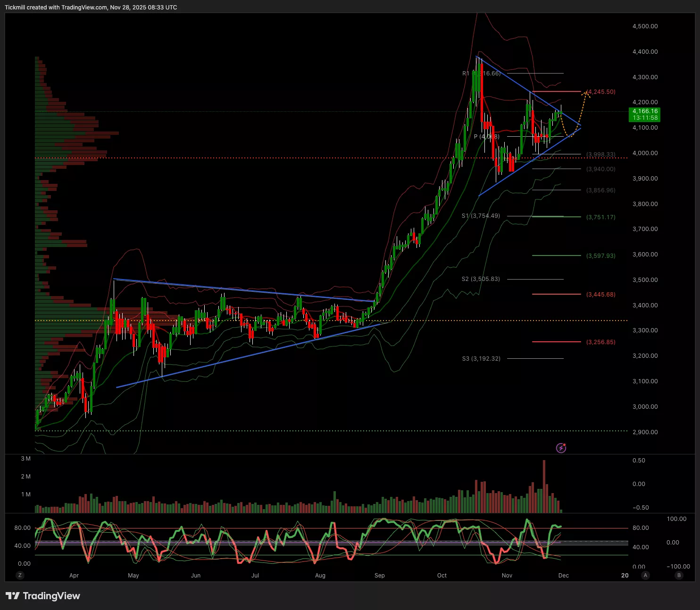
Task: Click the 20 date label on time axis
Action: (625, 576)
